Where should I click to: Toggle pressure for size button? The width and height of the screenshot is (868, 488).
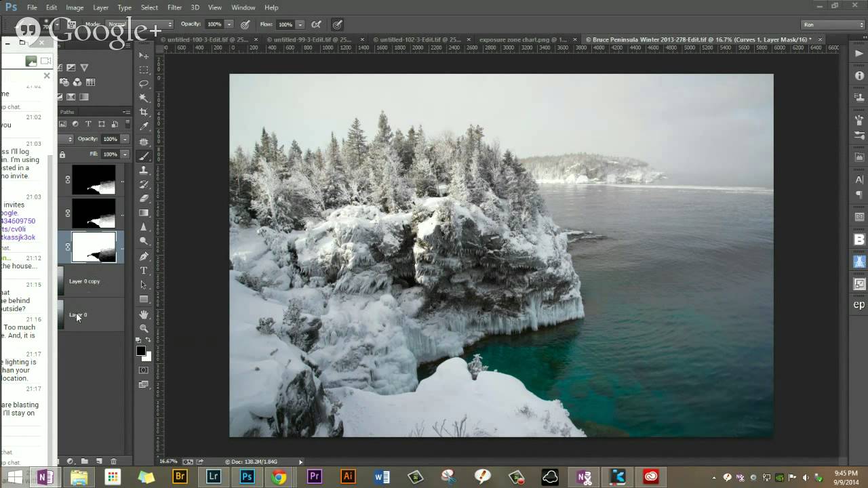tap(337, 24)
